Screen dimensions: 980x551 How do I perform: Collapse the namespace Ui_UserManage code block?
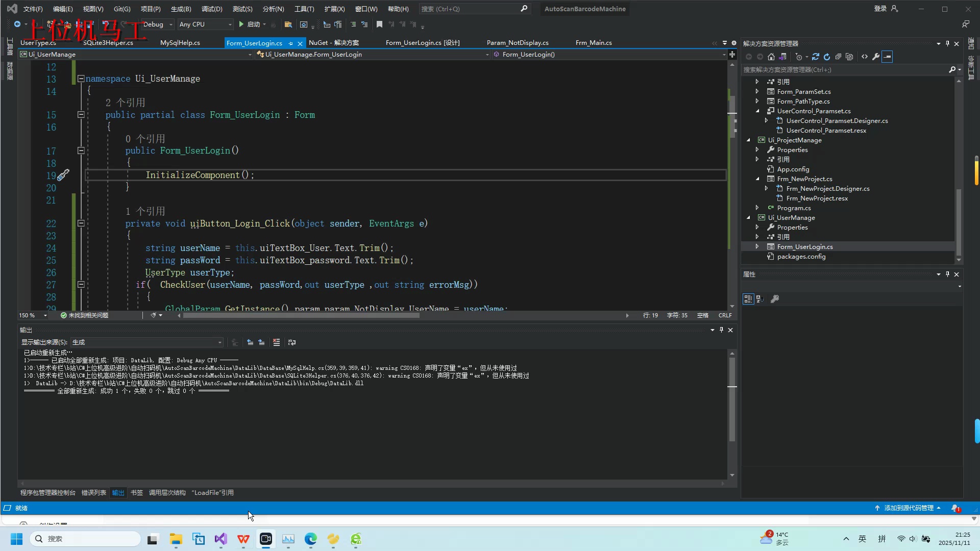coord(81,79)
